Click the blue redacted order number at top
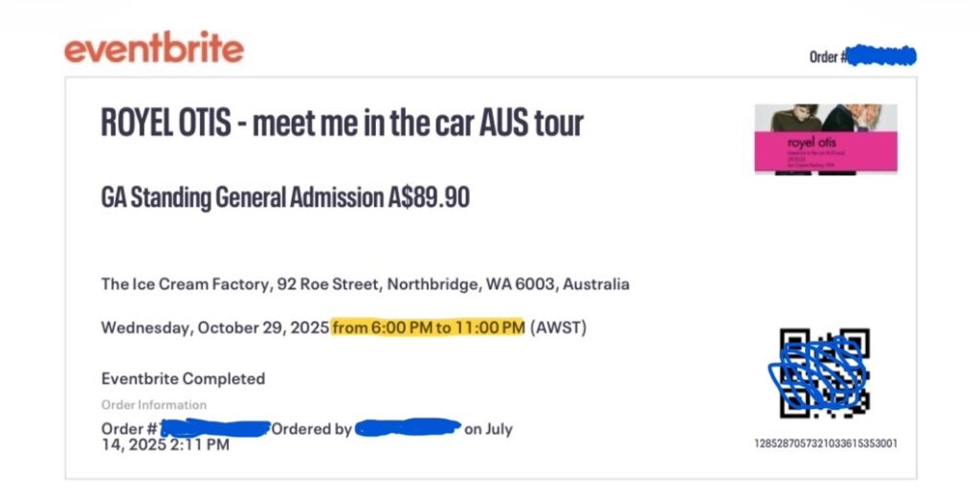 [x=882, y=56]
